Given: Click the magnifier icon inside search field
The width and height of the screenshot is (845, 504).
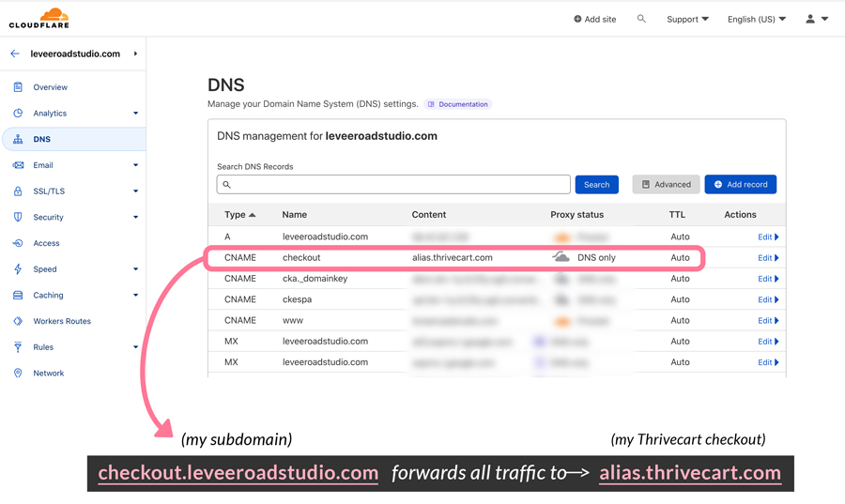Looking at the screenshot, I should coord(227,185).
